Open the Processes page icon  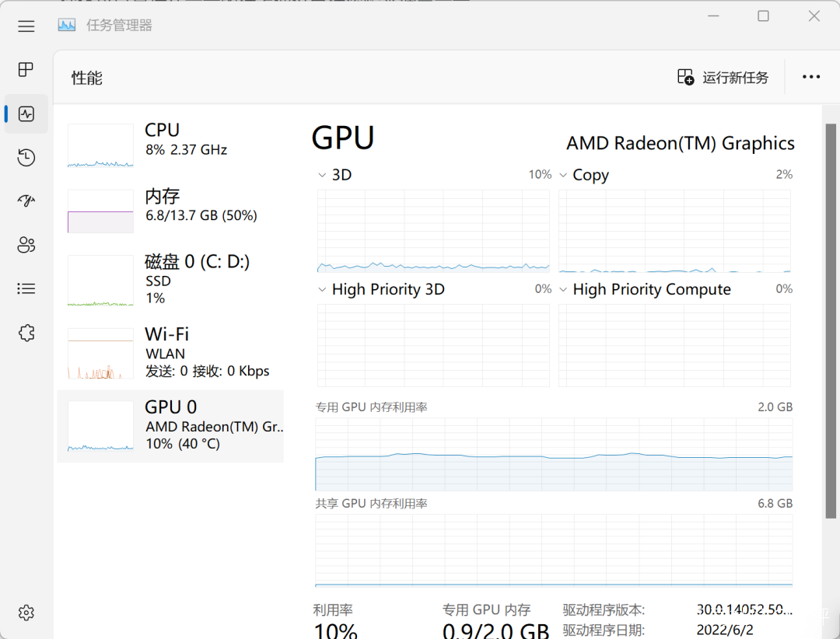point(26,69)
